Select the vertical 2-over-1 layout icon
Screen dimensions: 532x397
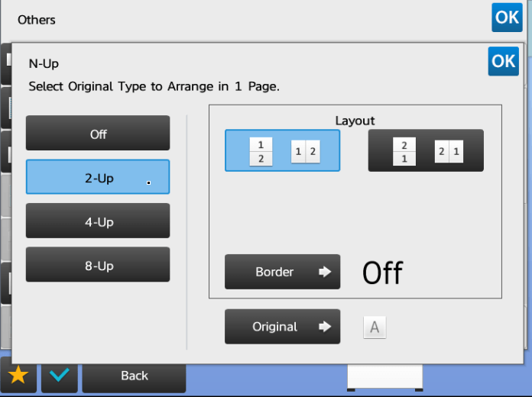[404, 151]
